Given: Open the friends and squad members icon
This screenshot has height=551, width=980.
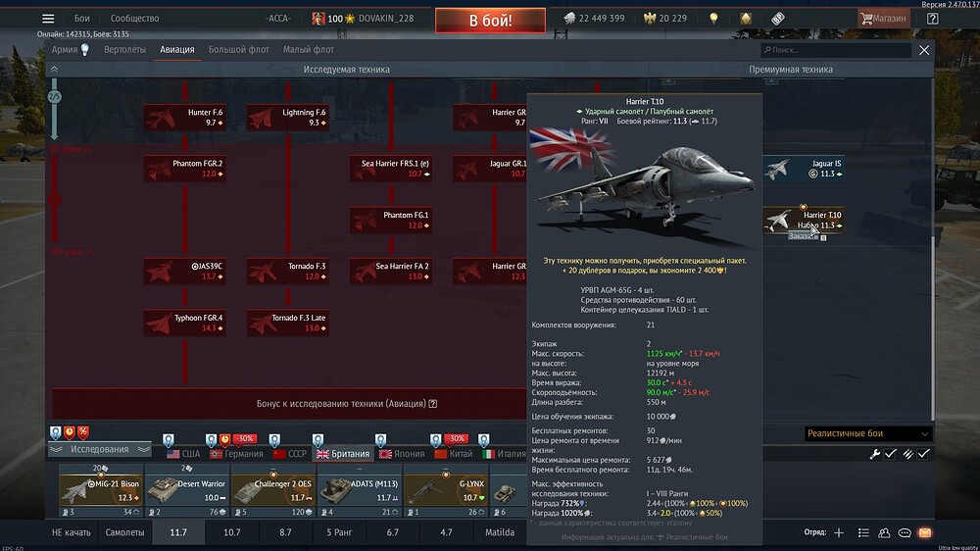Looking at the screenshot, I should [884, 533].
